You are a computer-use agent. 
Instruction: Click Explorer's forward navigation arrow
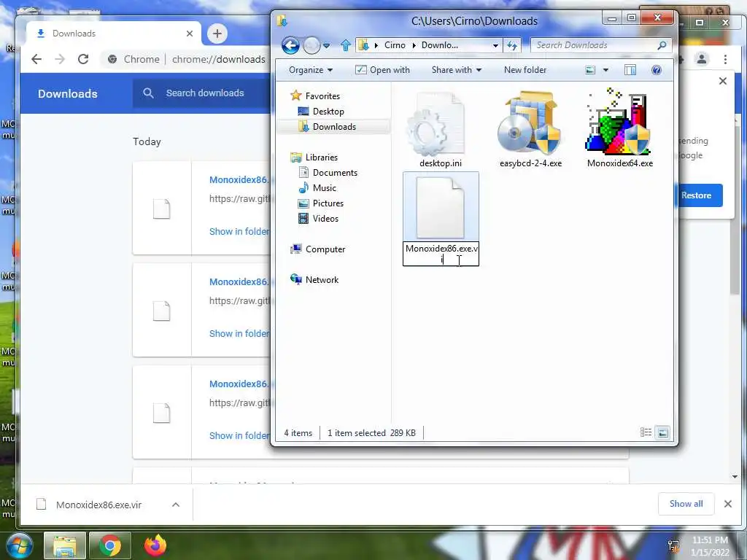click(311, 45)
